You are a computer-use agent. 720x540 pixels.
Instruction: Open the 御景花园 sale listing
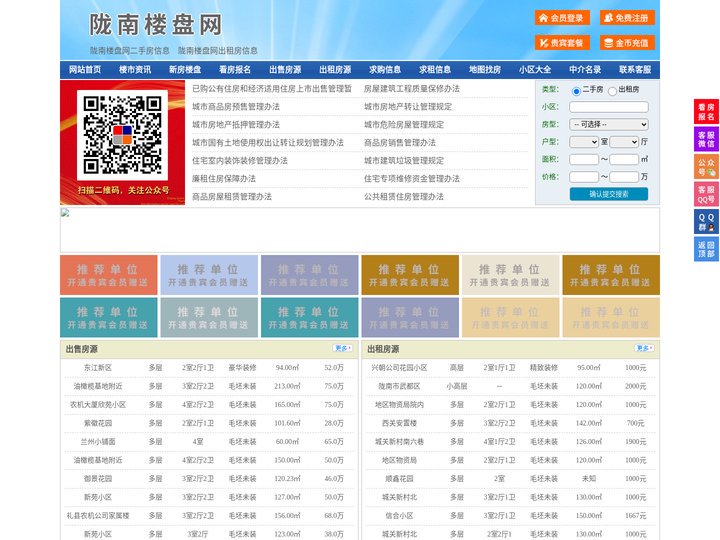[x=98, y=479]
